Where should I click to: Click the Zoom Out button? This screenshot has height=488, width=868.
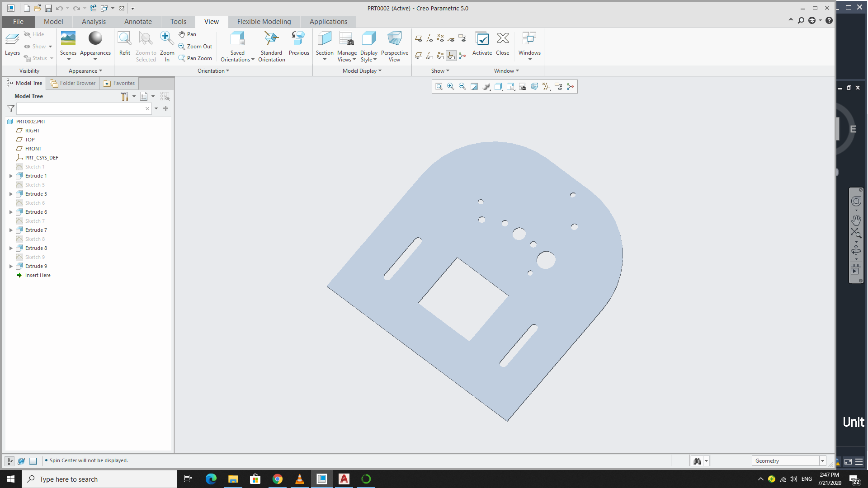pyautogui.click(x=195, y=46)
